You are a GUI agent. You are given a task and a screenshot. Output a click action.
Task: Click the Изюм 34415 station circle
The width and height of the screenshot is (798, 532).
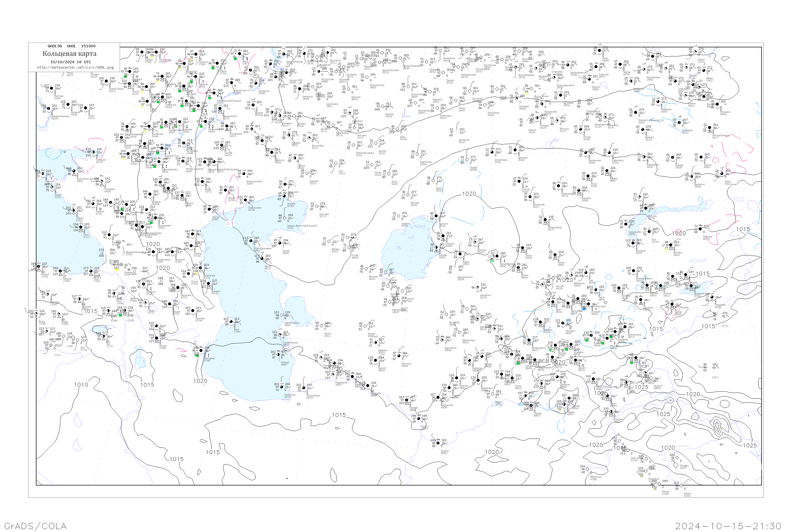coord(85,108)
